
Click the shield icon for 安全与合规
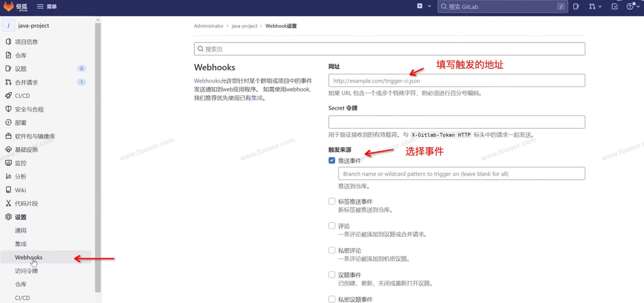(8, 109)
